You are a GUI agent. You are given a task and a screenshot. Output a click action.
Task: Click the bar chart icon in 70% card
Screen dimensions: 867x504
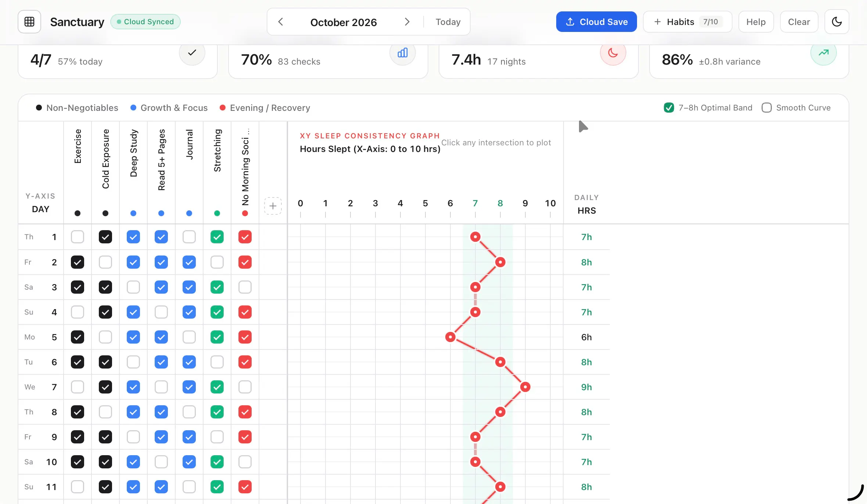click(403, 53)
